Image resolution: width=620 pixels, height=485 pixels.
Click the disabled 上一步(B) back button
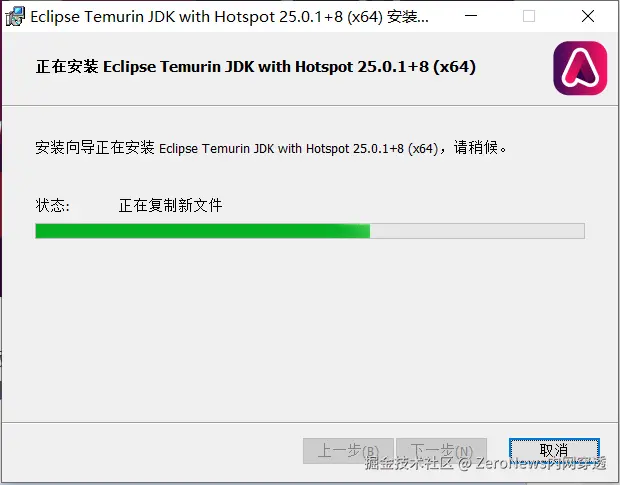point(348,451)
